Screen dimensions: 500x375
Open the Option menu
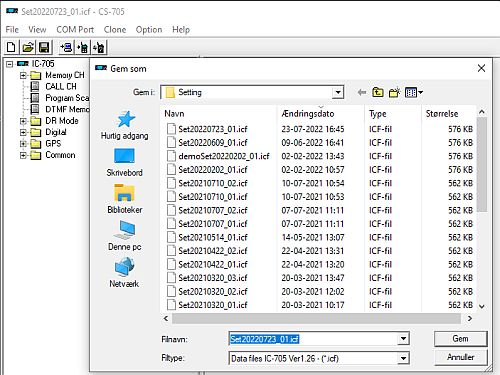pos(149,30)
